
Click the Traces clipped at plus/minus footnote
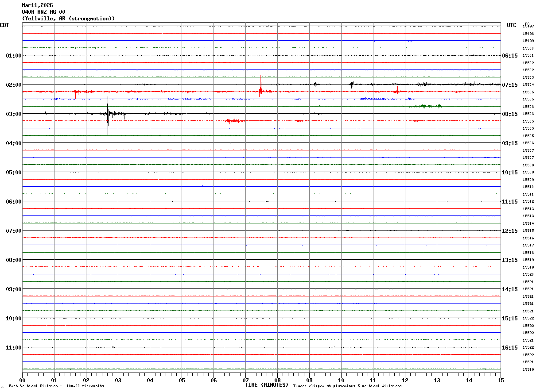click(347, 386)
